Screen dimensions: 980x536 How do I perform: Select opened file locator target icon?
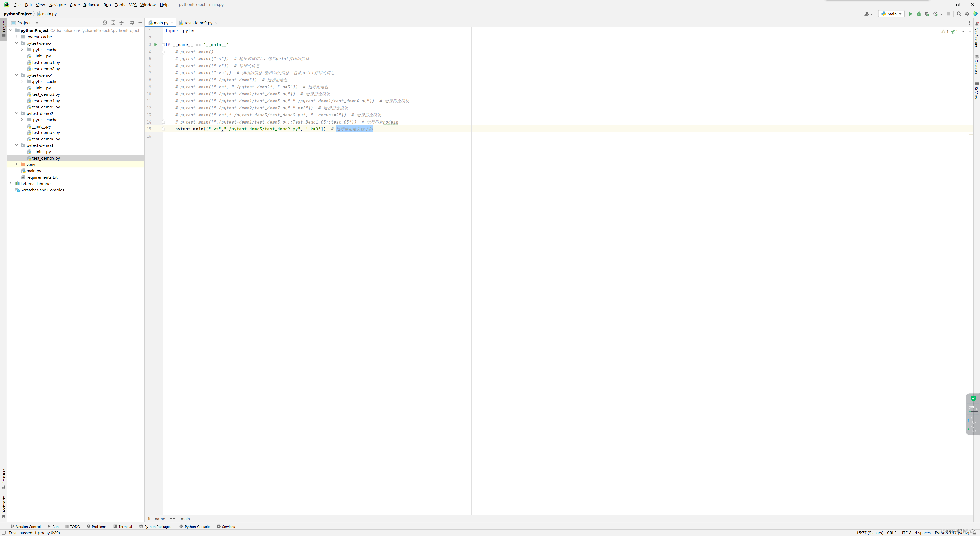(105, 23)
